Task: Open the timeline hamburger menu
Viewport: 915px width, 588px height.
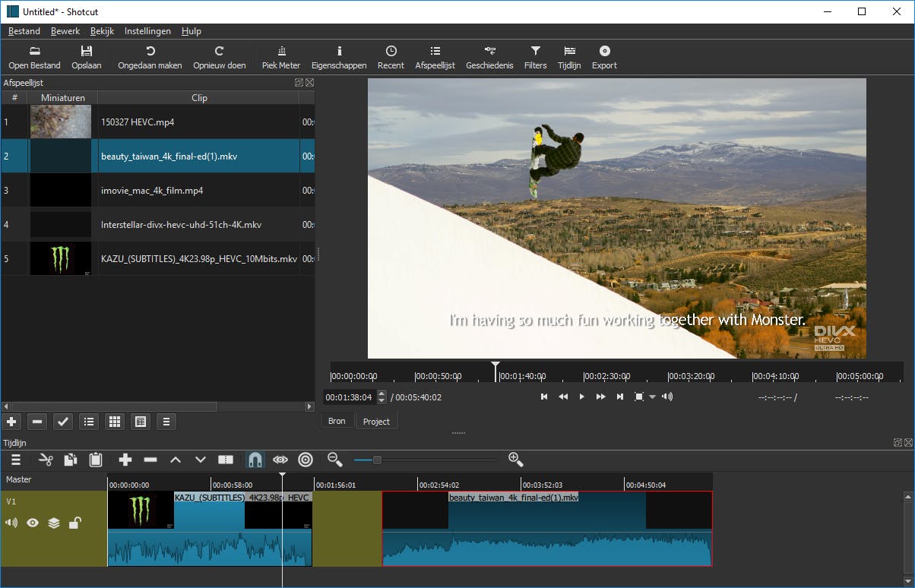Action: pyautogui.click(x=15, y=460)
